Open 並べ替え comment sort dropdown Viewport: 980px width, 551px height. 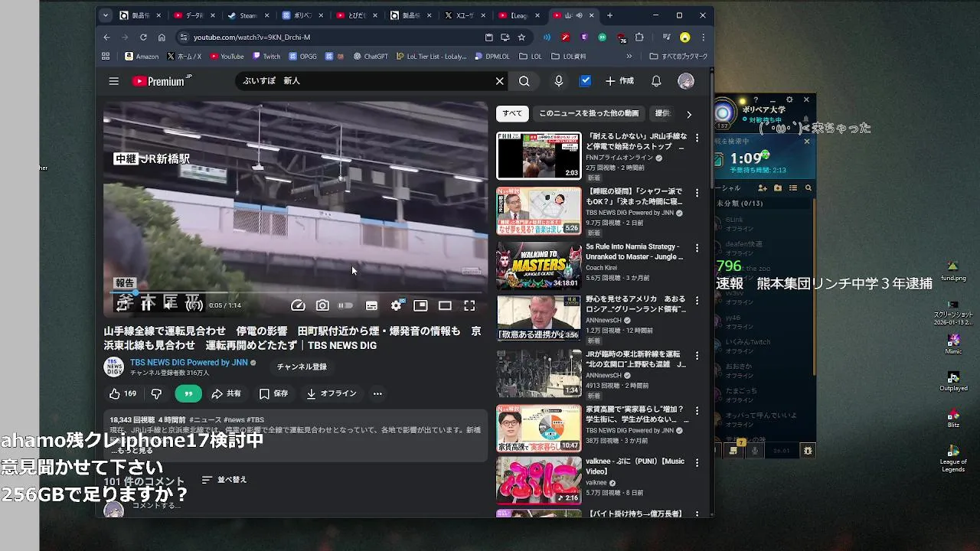click(224, 480)
